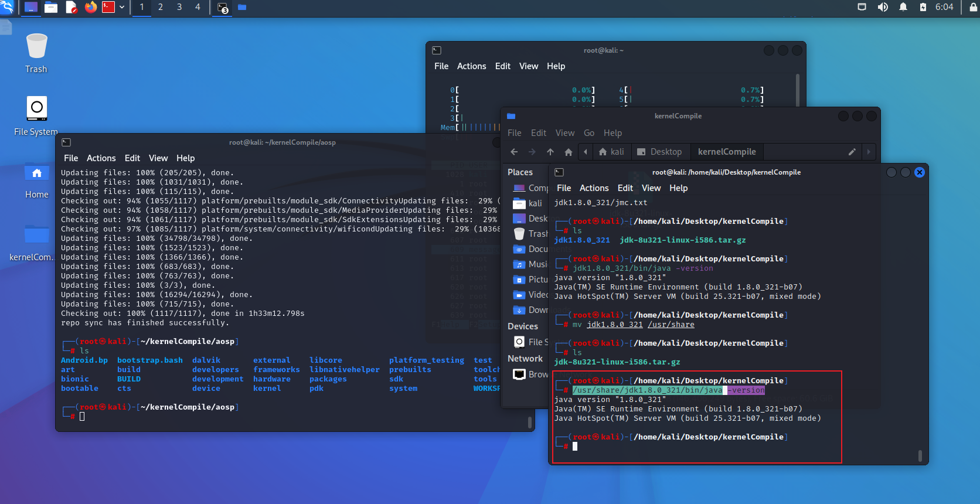Launch Firefox from the top panel
Viewport: 980px width, 504px height.
tap(90, 7)
